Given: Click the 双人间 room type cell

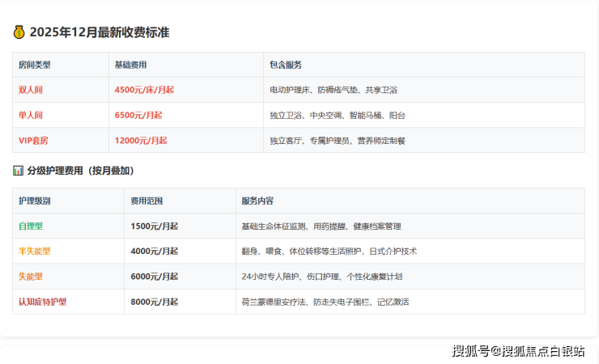Looking at the screenshot, I should [x=31, y=90].
